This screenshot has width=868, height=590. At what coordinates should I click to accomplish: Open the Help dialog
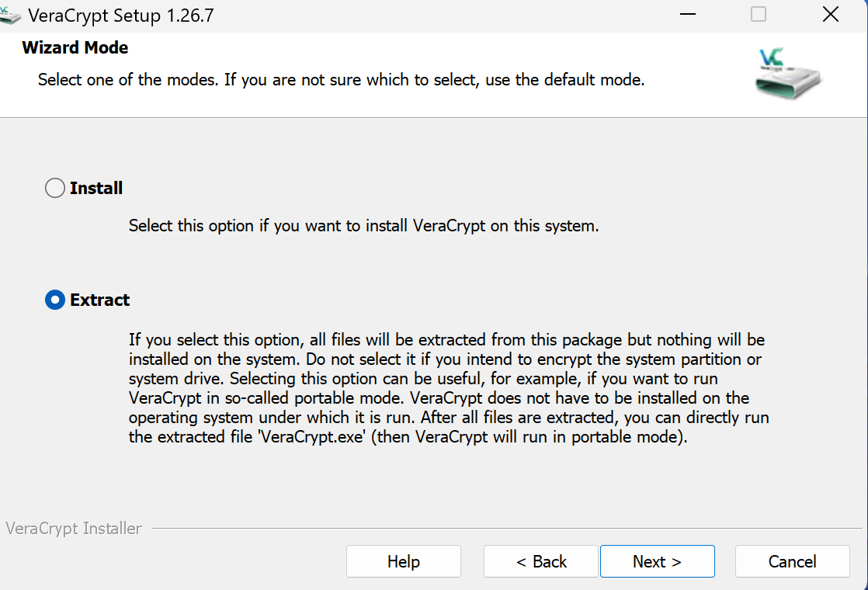tap(403, 561)
